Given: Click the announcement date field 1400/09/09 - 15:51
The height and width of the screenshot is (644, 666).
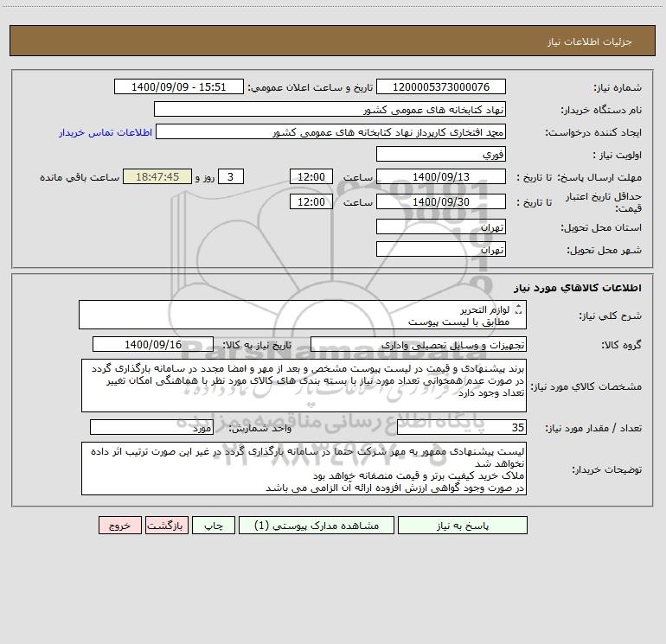Looking at the screenshot, I should pyautogui.click(x=179, y=86).
